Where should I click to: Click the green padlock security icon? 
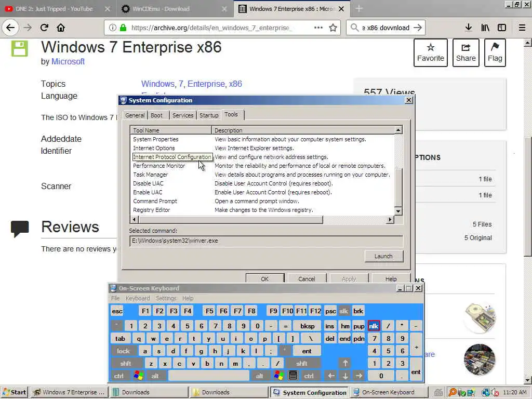[x=123, y=28]
